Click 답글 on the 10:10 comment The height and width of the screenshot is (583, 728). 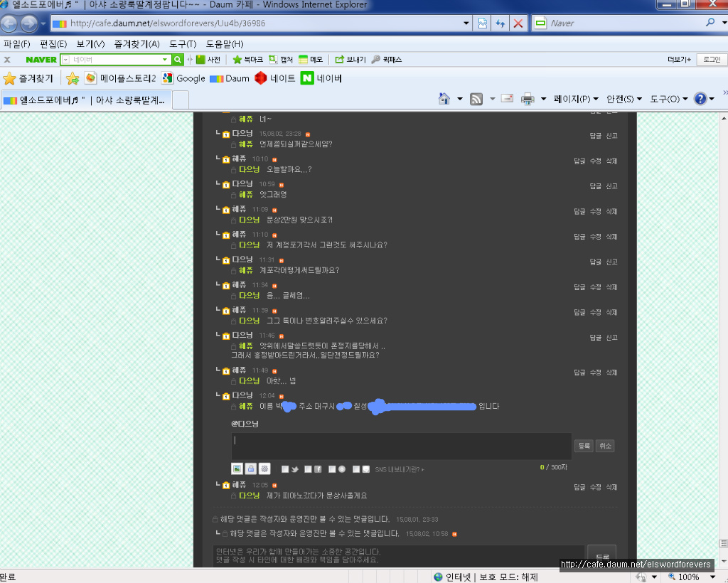pyautogui.click(x=579, y=161)
